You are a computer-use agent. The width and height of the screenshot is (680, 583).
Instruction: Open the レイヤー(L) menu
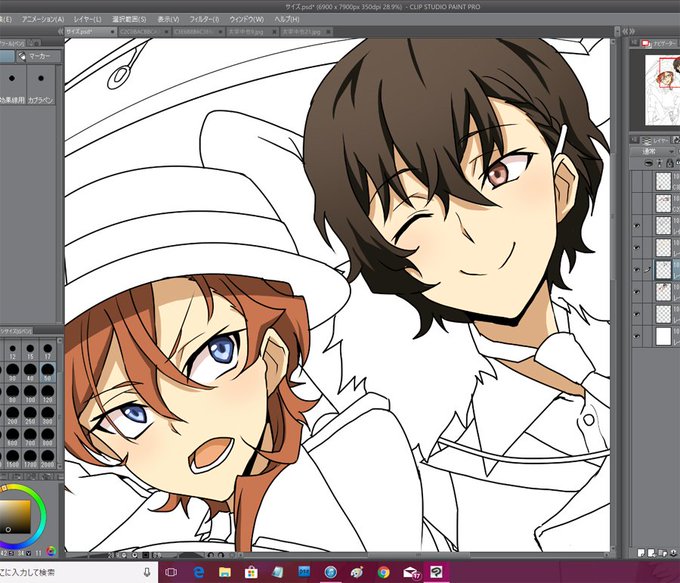[88, 20]
